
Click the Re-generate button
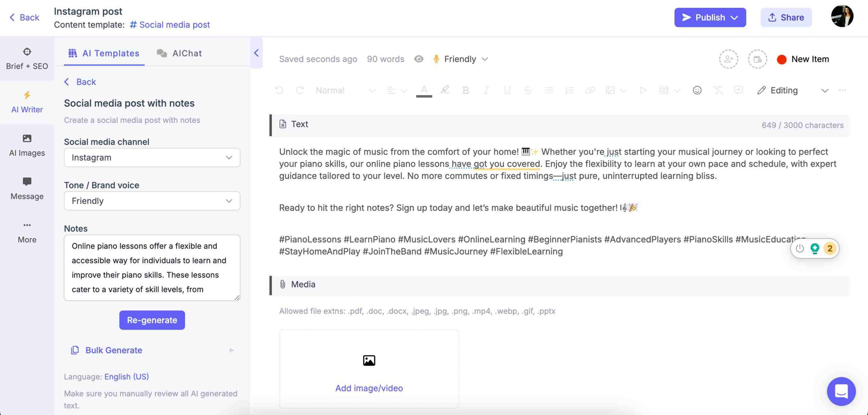(x=152, y=320)
